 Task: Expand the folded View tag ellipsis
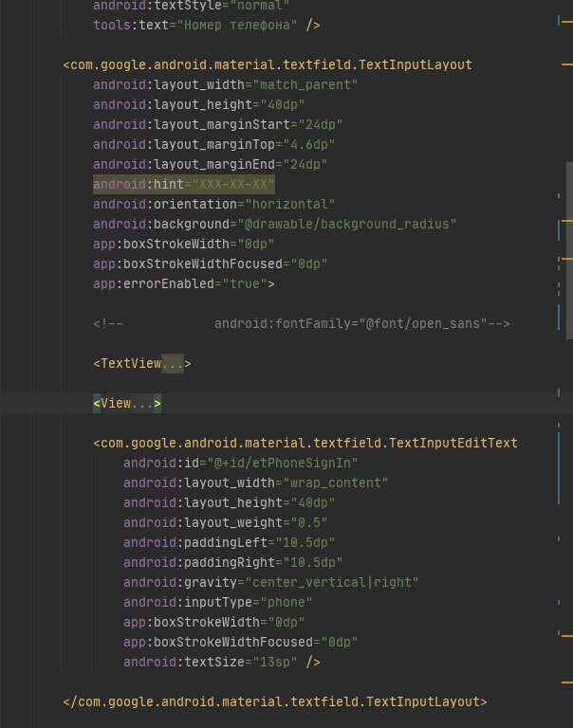click(142, 404)
